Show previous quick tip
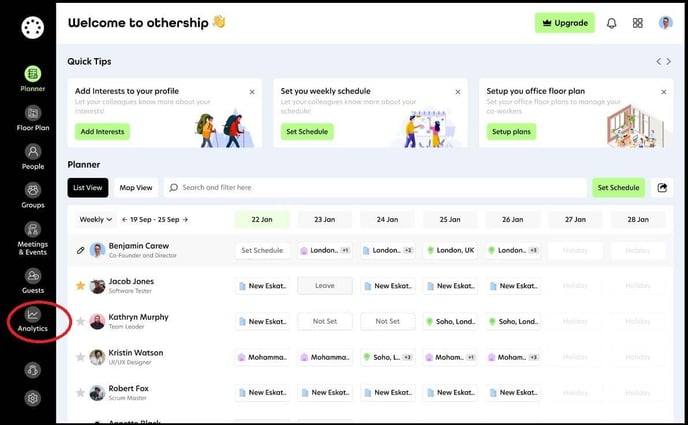Image resolution: width=688 pixels, height=425 pixels. [x=659, y=61]
